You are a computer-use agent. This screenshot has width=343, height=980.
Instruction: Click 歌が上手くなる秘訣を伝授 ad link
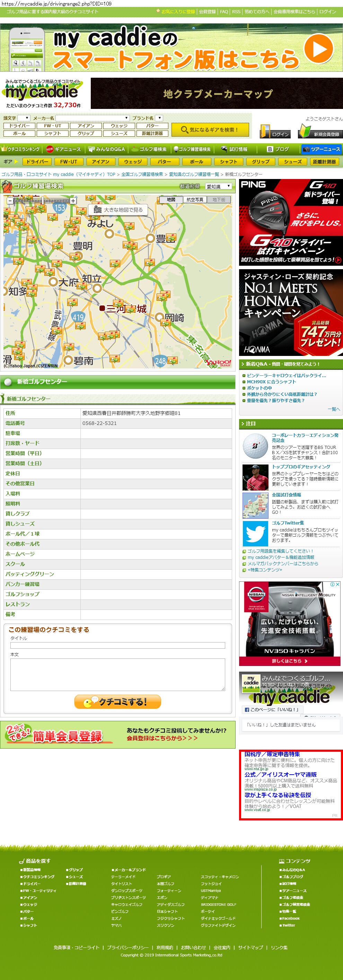click(278, 795)
